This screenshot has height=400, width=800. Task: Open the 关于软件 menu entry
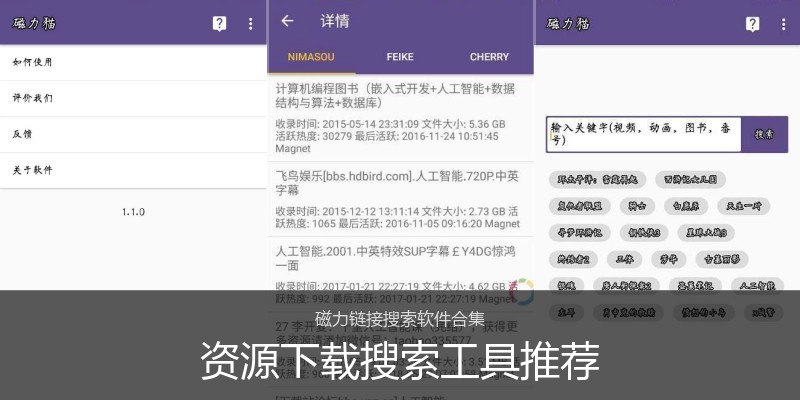pos(133,170)
